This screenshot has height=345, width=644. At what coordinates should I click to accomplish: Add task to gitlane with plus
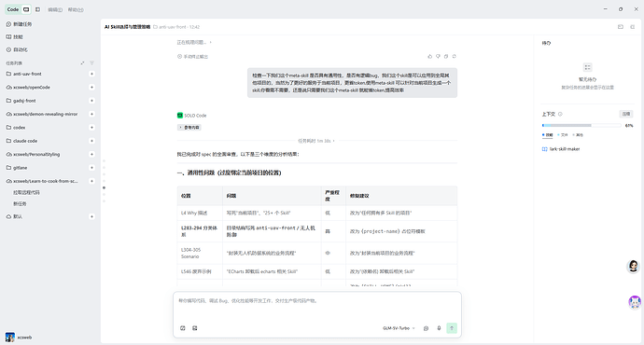(x=91, y=168)
